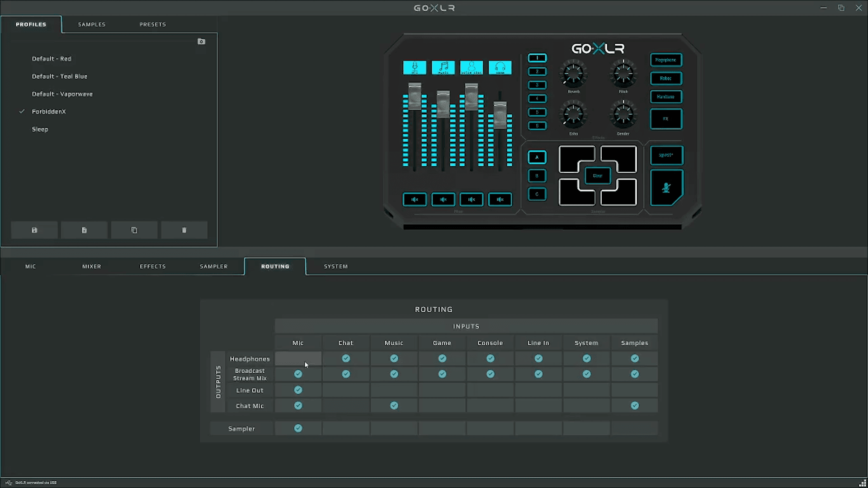Mute the Mic fader channel

[x=415, y=199]
